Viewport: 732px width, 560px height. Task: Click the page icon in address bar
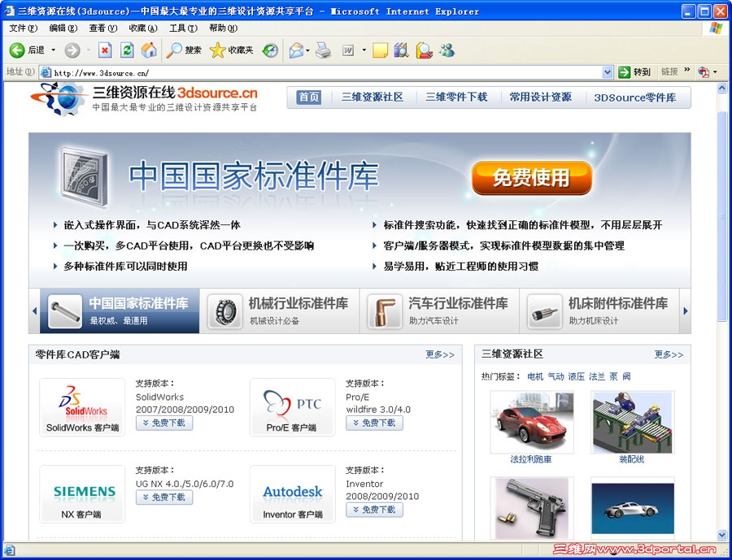(x=46, y=72)
